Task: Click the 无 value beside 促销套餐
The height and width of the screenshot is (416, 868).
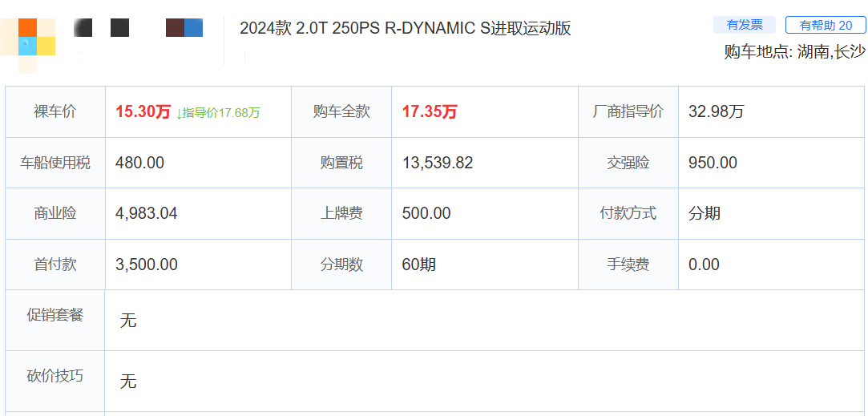Action: coord(128,321)
